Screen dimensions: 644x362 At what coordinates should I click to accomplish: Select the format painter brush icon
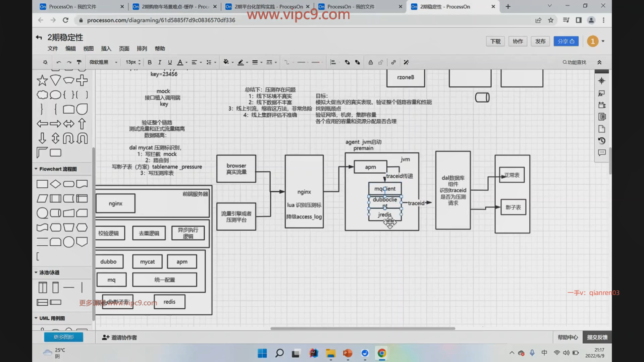tap(79, 62)
